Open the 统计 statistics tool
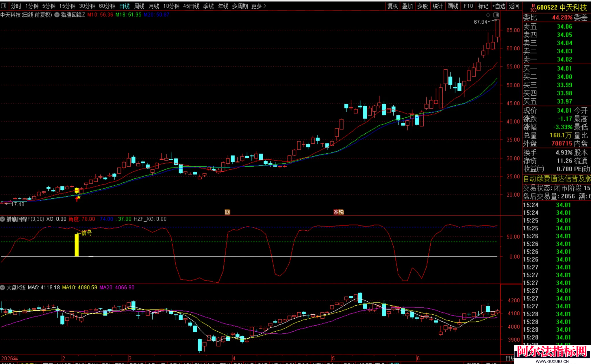Screen dimensions: 591x364 click(438, 6)
